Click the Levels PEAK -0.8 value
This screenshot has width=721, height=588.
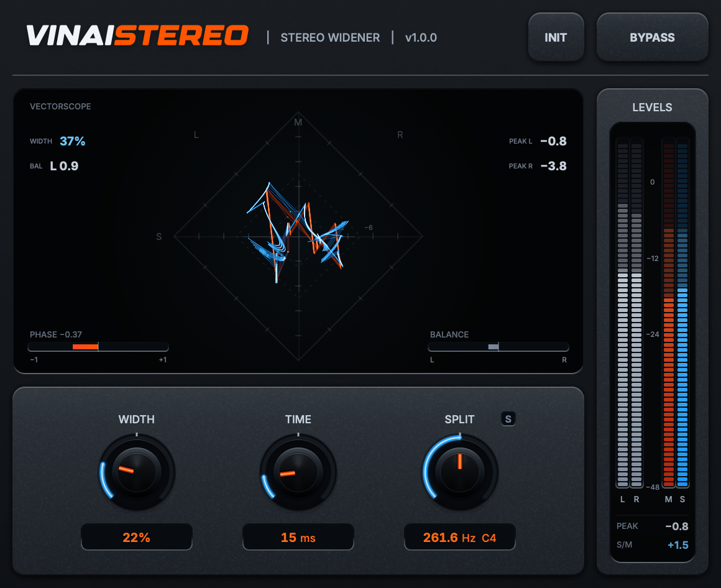[677, 526]
